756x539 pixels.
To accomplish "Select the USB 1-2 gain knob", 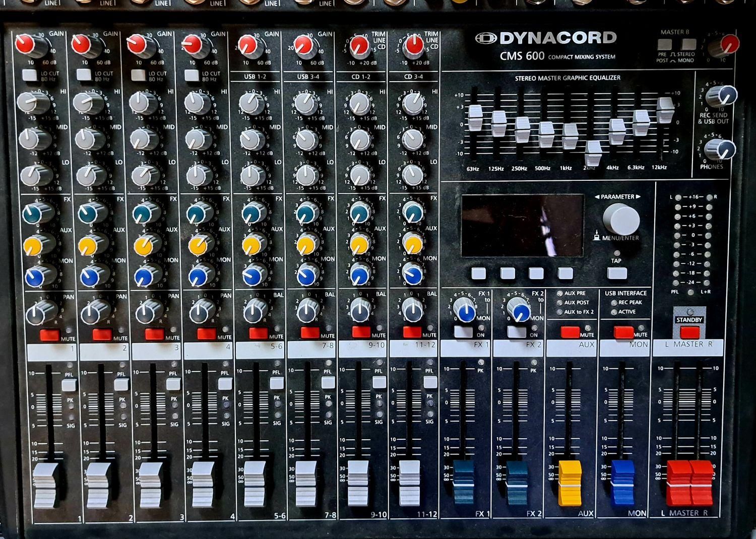I will 248,46.
